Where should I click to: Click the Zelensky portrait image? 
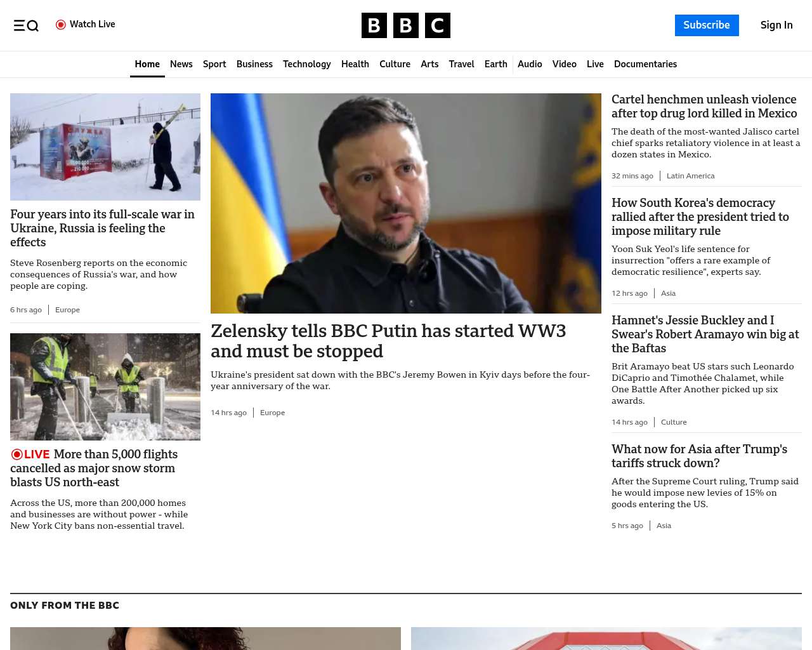coord(405,203)
